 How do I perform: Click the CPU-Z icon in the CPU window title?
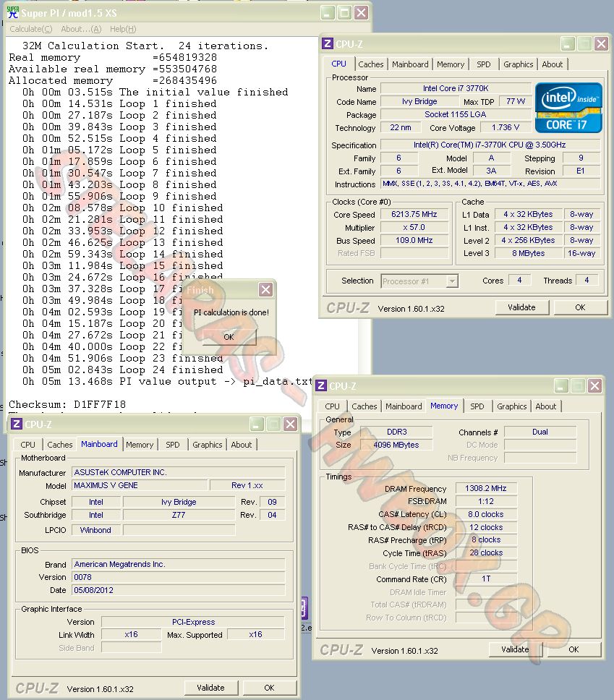click(x=328, y=43)
